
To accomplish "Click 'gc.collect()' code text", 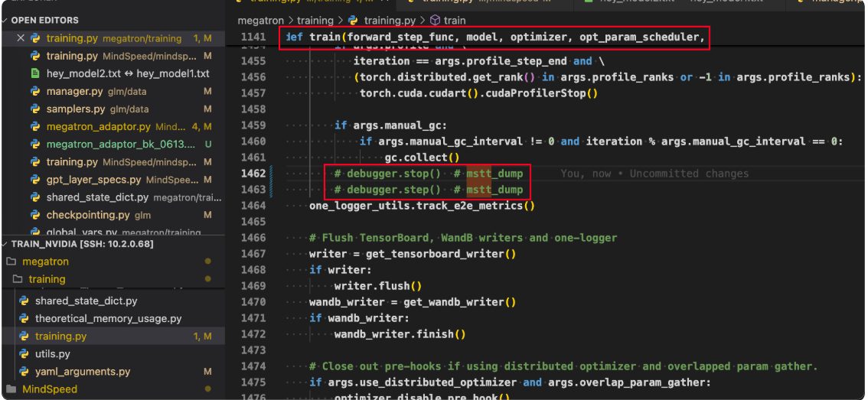I will pyautogui.click(x=423, y=158).
